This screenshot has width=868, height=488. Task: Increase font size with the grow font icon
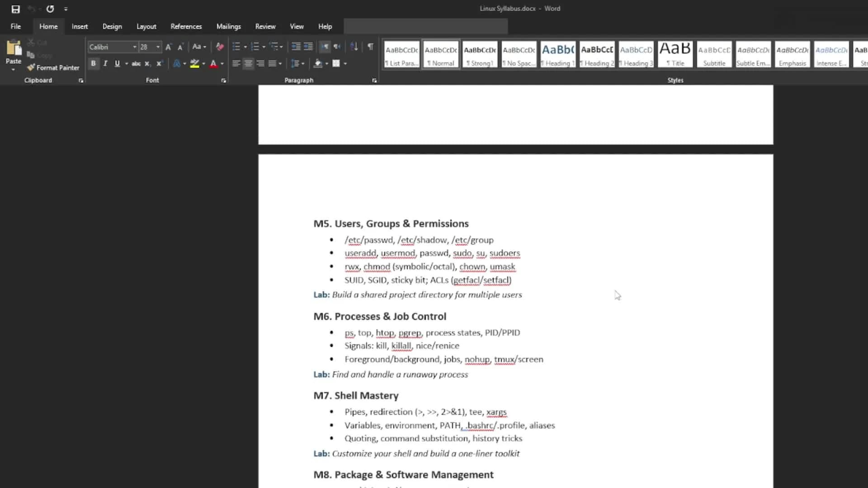tap(168, 47)
